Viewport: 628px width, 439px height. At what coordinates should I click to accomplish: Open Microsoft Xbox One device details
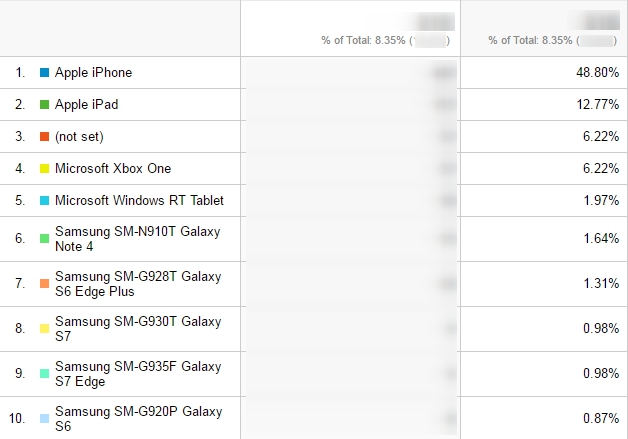pos(113,169)
